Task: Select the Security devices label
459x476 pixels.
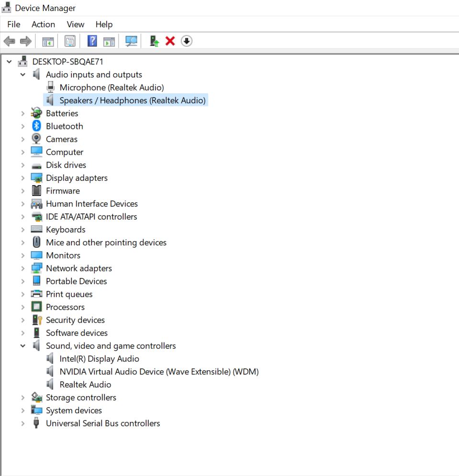Action: pos(75,320)
